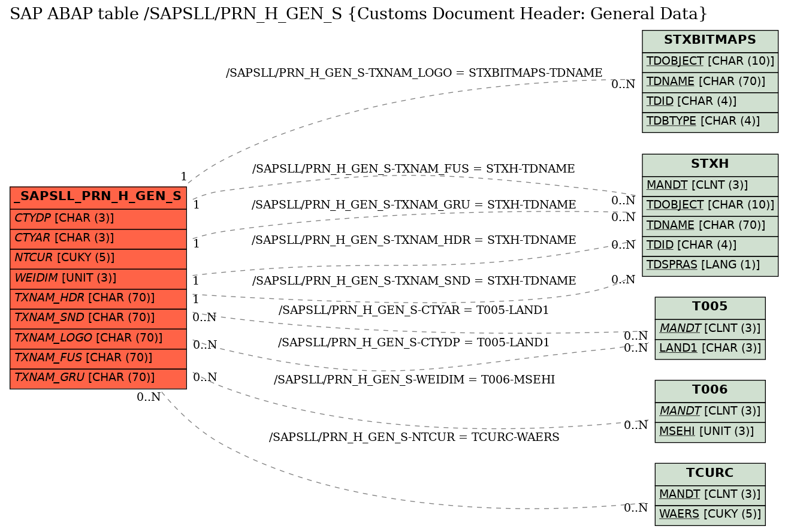
Task: Click WAERS [CUKY (5)] field
Action: (x=710, y=515)
